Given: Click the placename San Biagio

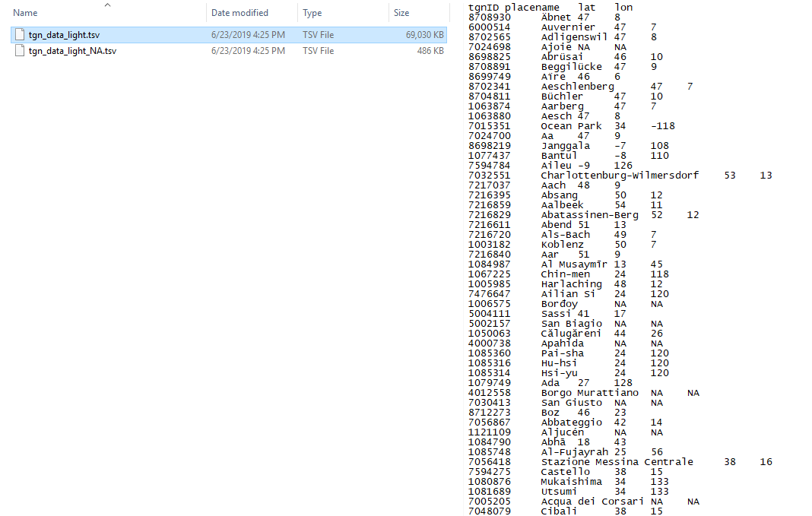Looking at the screenshot, I should click(x=571, y=324).
